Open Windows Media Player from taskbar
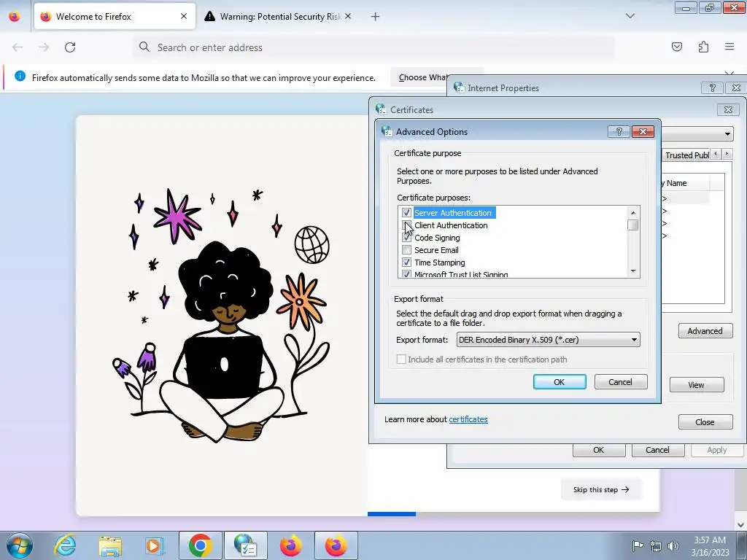The image size is (747, 560). 154,545
